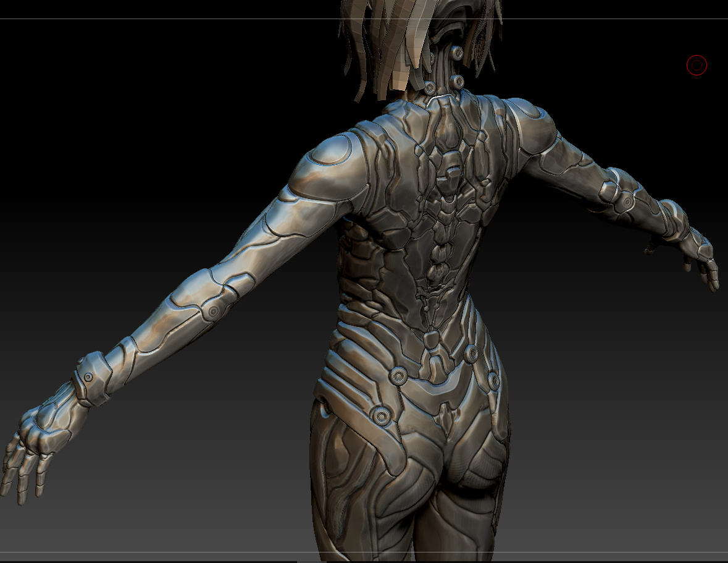
Task: Select the round joint on left elbow
Action: (x=213, y=311)
